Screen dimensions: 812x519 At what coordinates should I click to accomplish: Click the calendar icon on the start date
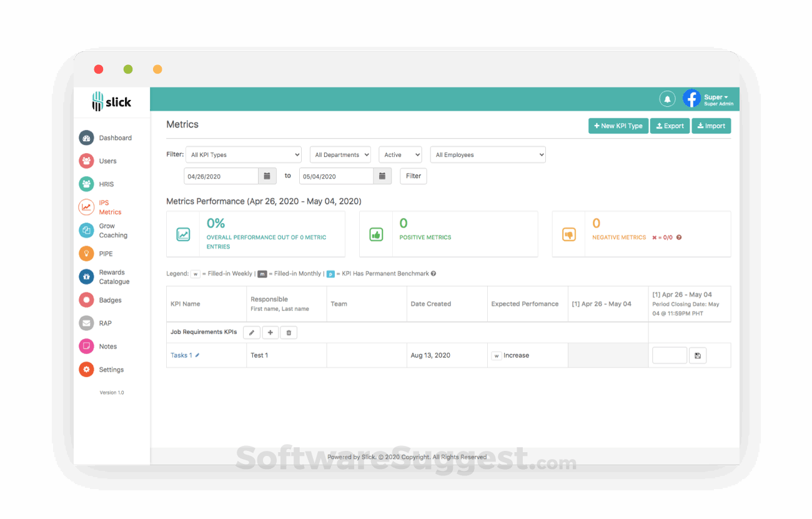click(x=267, y=175)
